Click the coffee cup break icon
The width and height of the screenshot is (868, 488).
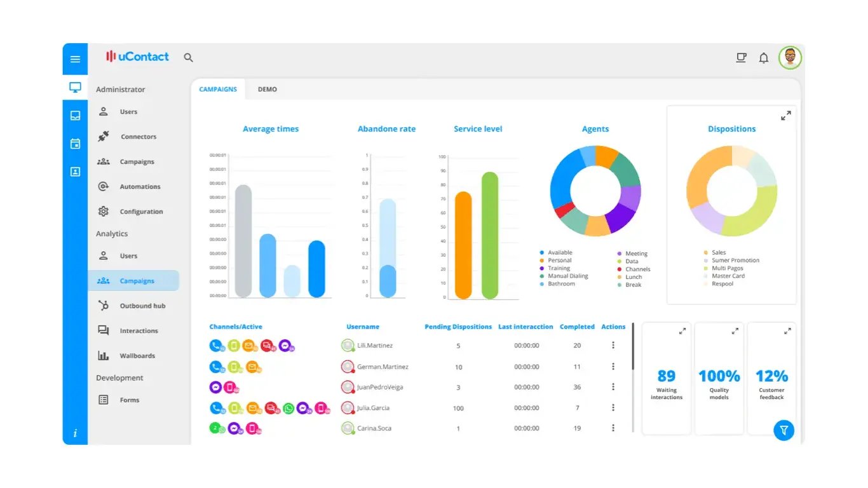(741, 58)
